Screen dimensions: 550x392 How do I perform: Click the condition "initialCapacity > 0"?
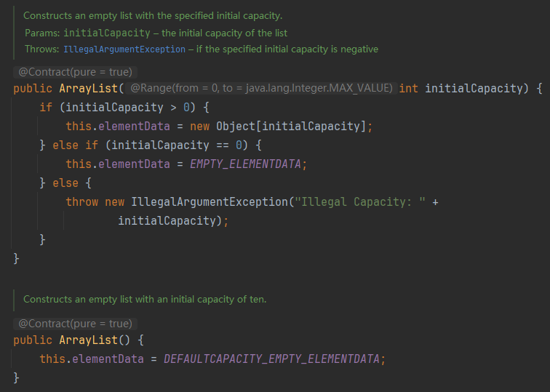pos(128,108)
